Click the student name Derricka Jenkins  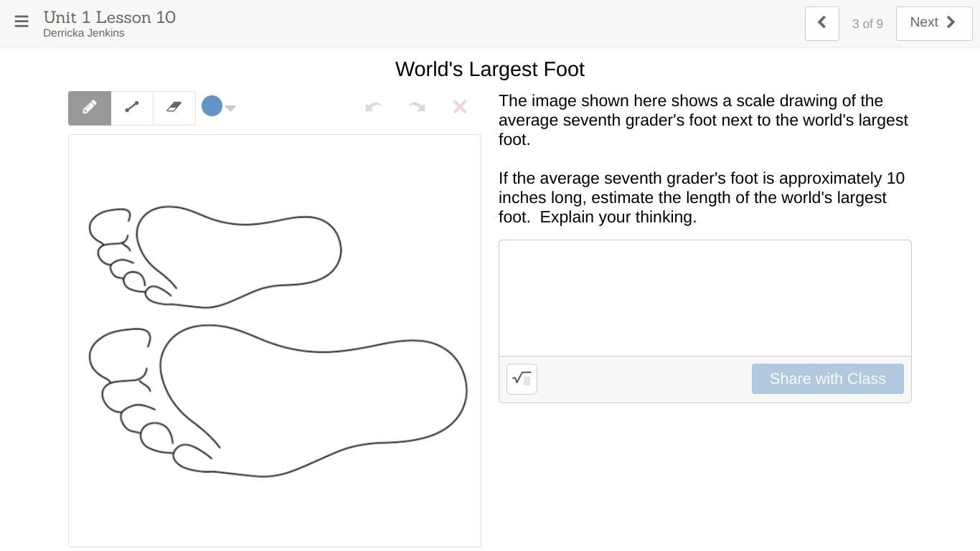83,33
